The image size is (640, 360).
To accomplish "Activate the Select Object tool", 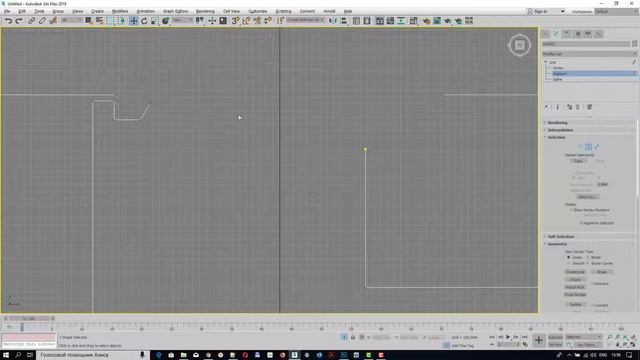I will click(89, 20).
